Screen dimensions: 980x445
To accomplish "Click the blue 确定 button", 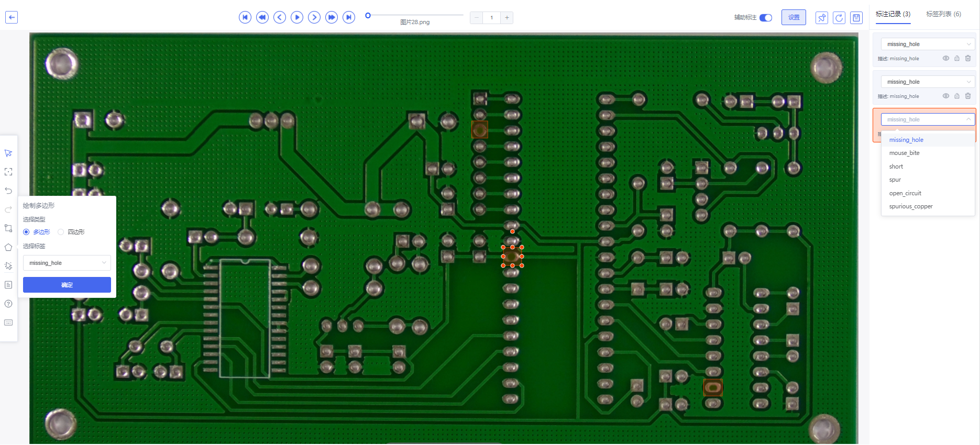I will 67,285.
